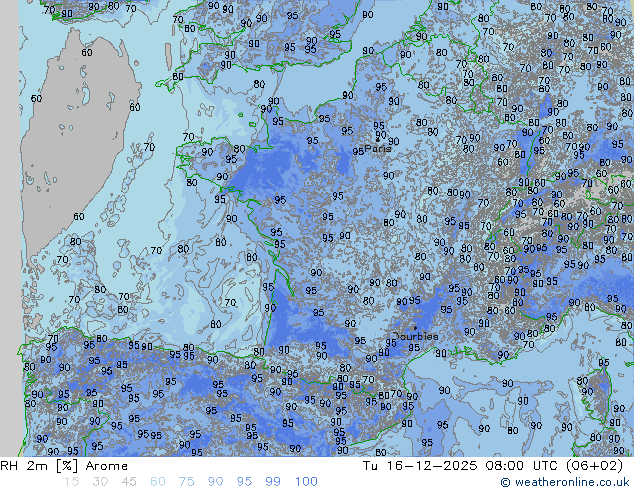634x490 pixels.
Task: Select legend value 95 in scale
Action: (x=244, y=482)
